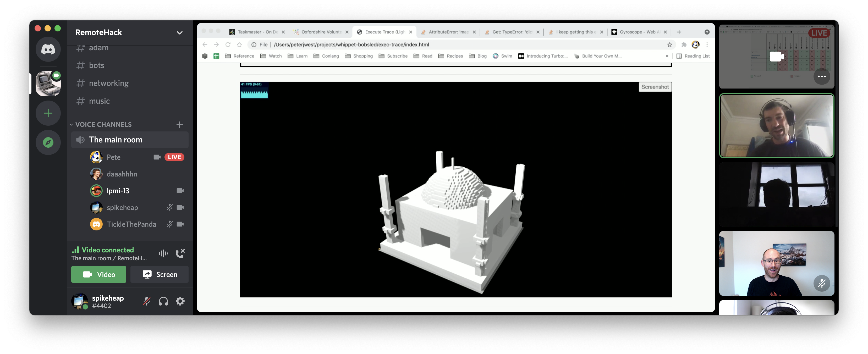Open Chrome profile avatar icon

[x=695, y=45]
